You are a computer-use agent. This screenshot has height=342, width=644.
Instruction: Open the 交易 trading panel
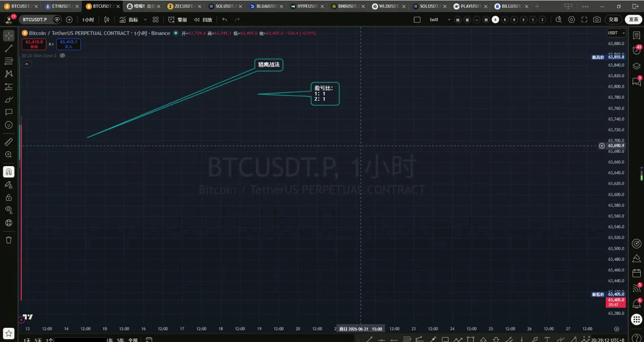614,19
